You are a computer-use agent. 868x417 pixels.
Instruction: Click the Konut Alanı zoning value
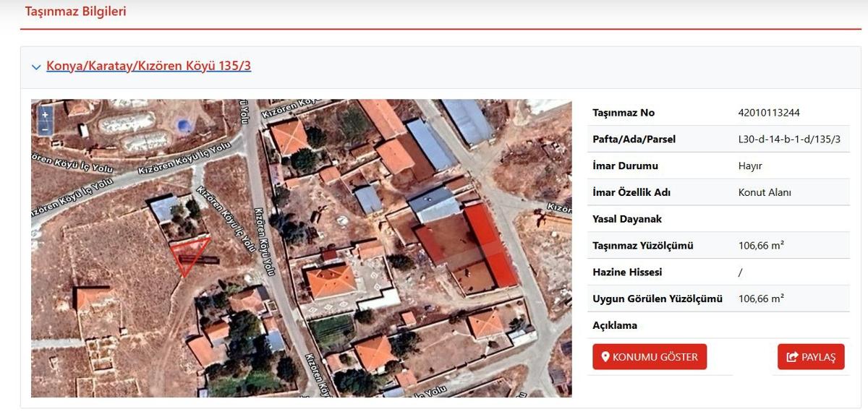point(765,192)
